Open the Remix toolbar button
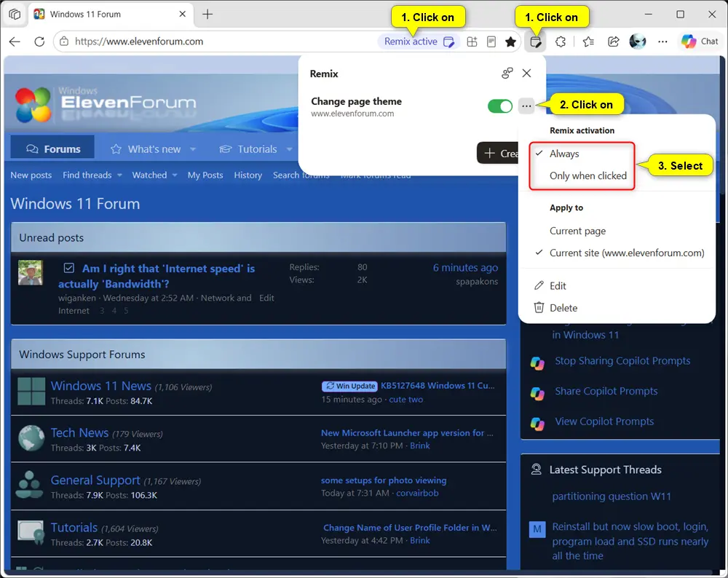The width and height of the screenshot is (728, 578). pyautogui.click(x=535, y=41)
